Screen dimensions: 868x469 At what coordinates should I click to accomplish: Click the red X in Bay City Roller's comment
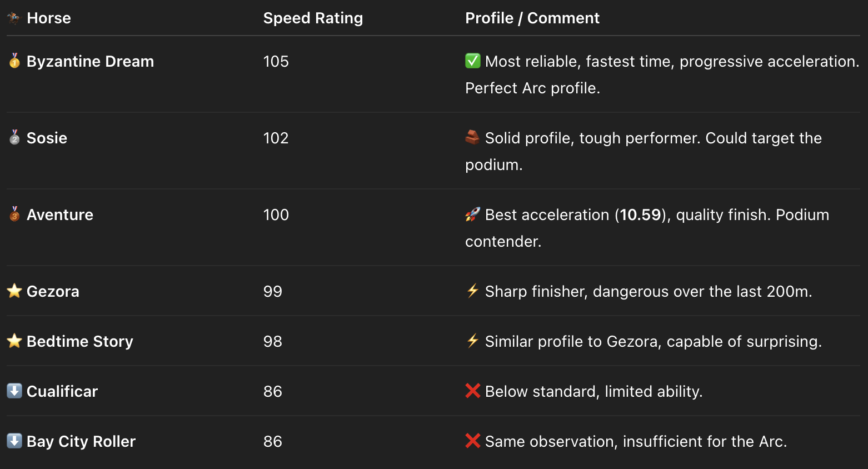pos(473,441)
